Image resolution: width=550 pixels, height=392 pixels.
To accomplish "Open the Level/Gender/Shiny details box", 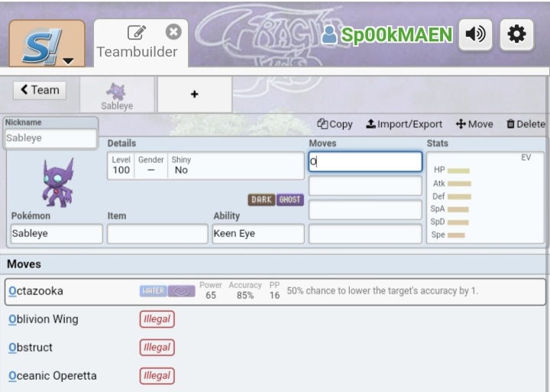I will click(205, 166).
